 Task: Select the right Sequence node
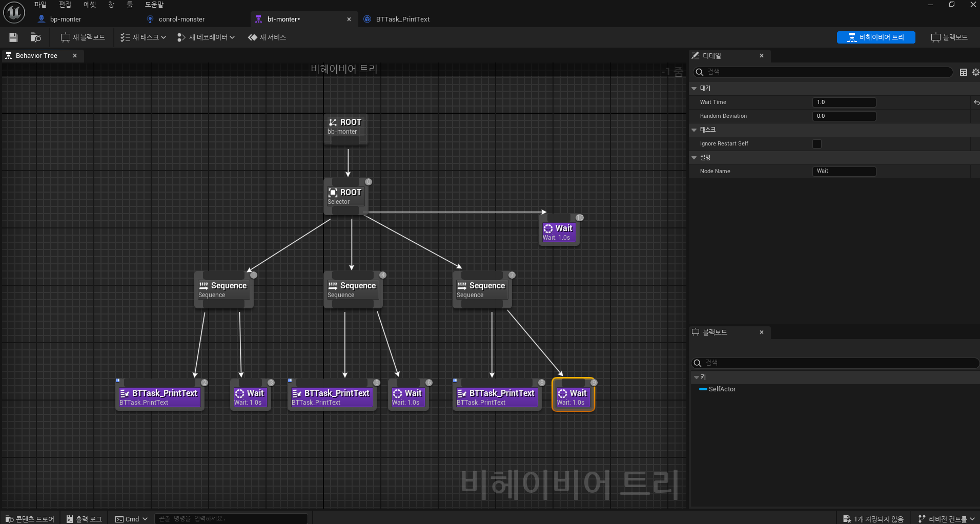pyautogui.click(x=482, y=290)
